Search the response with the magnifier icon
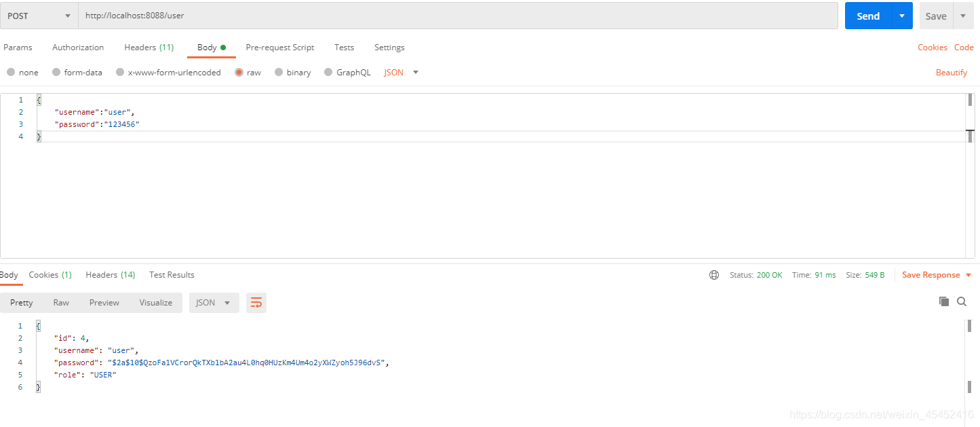980x427 pixels. tap(962, 301)
